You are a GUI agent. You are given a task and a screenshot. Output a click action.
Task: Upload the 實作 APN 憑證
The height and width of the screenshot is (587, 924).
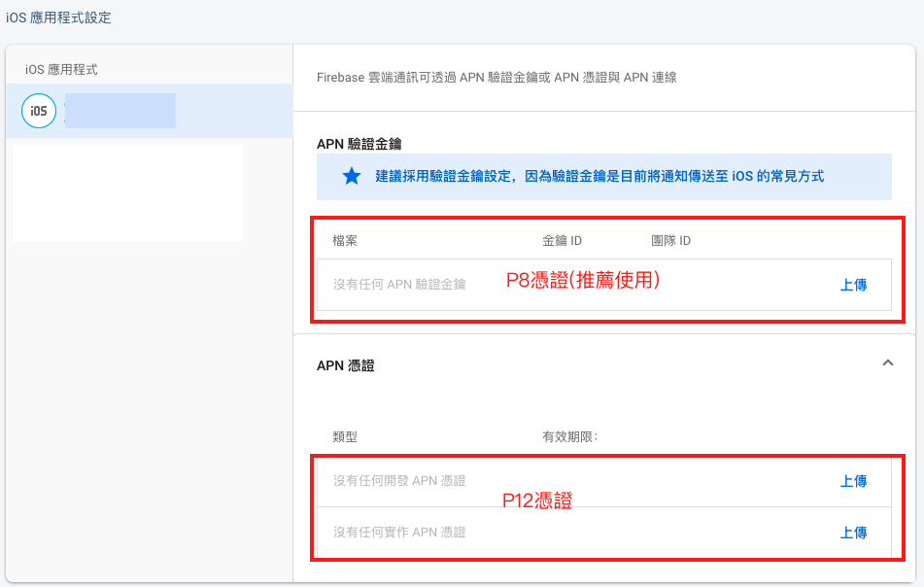click(853, 533)
